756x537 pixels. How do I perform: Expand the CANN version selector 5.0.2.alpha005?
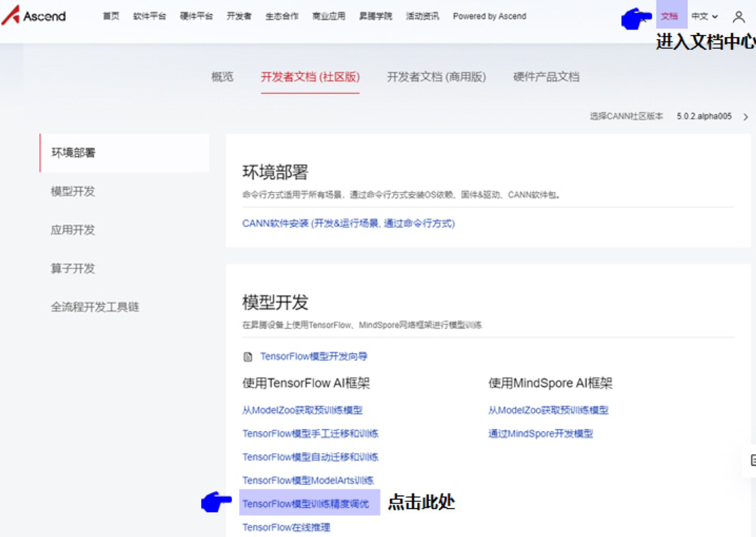click(x=713, y=117)
